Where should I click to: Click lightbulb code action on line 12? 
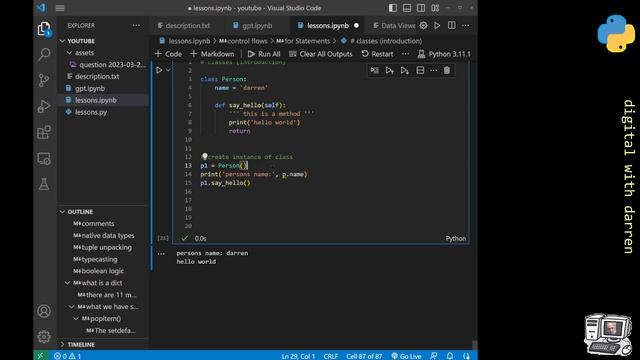[x=204, y=157]
